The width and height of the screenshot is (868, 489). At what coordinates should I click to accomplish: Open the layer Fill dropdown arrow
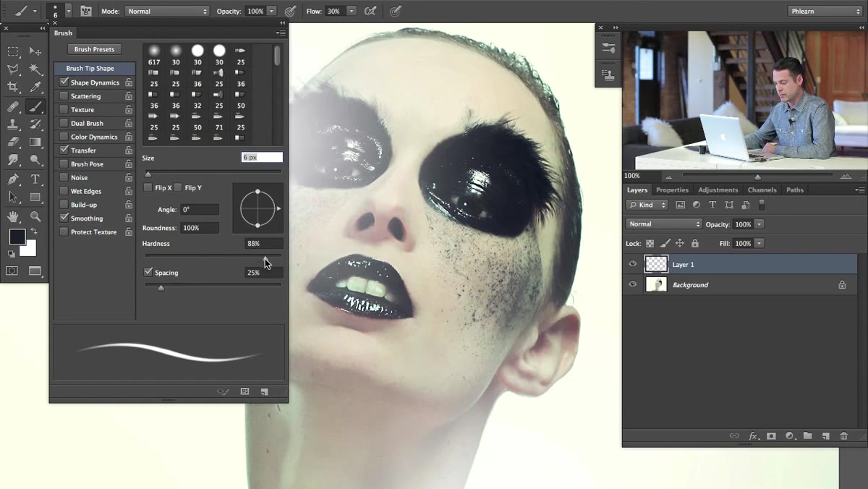pyautogui.click(x=759, y=244)
